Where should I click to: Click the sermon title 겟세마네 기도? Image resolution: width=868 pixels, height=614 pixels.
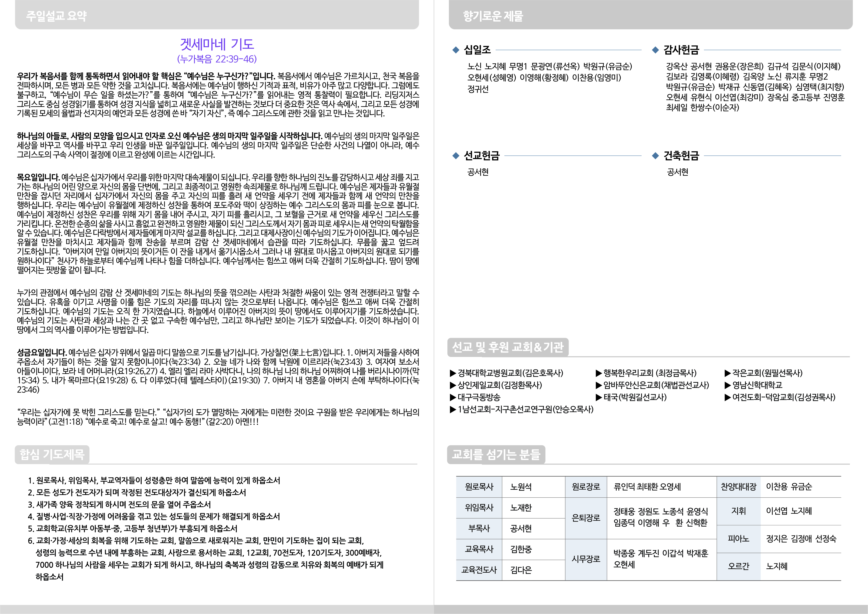click(217, 44)
